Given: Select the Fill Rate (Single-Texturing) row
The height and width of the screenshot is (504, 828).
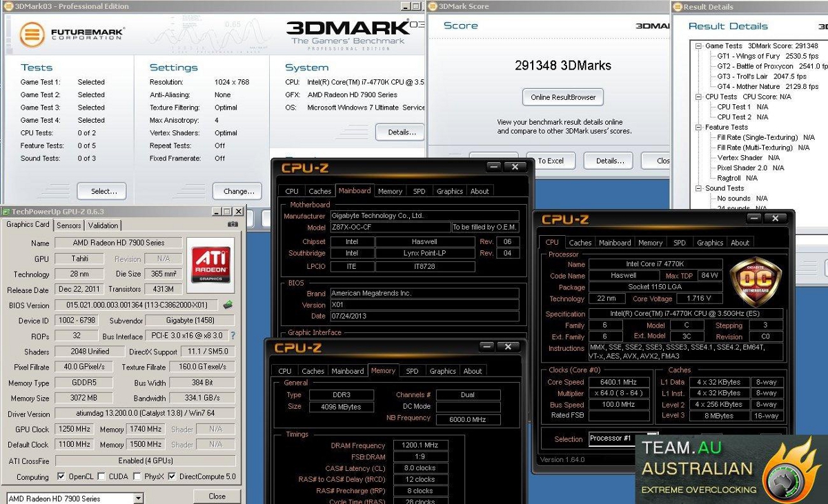Looking at the screenshot, I should 766,137.
